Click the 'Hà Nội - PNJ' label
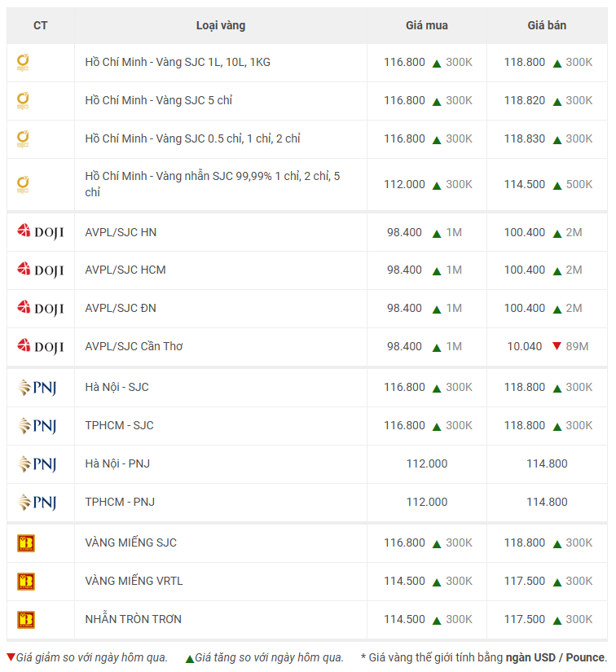Image resolution: width=616 pixels, height=672 pixels. coord(117,463)
